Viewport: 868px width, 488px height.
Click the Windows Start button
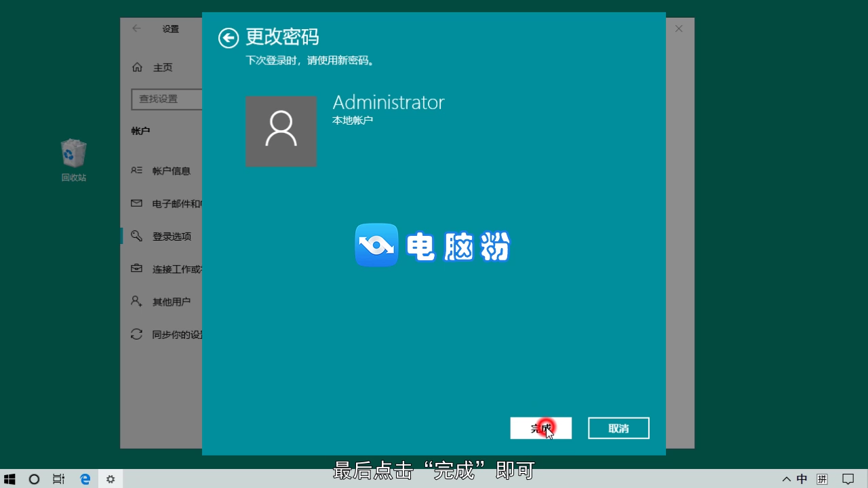click(x=9, y=479)
